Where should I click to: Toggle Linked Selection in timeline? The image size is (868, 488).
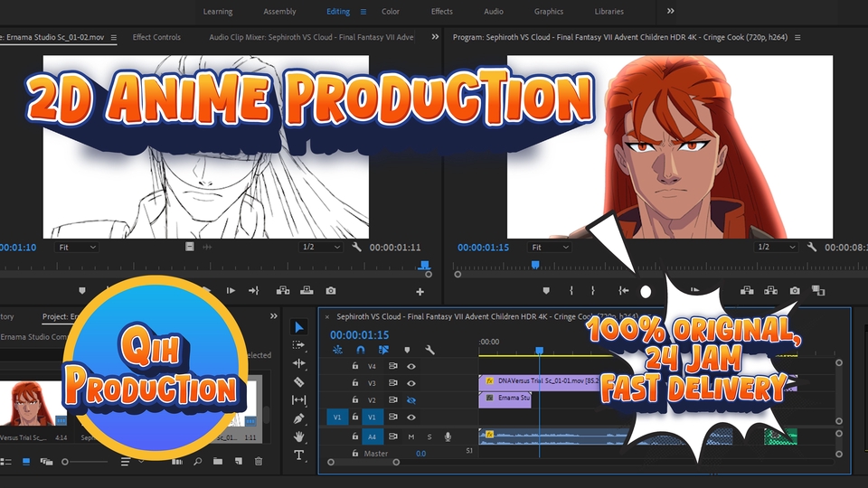[383, 350]
